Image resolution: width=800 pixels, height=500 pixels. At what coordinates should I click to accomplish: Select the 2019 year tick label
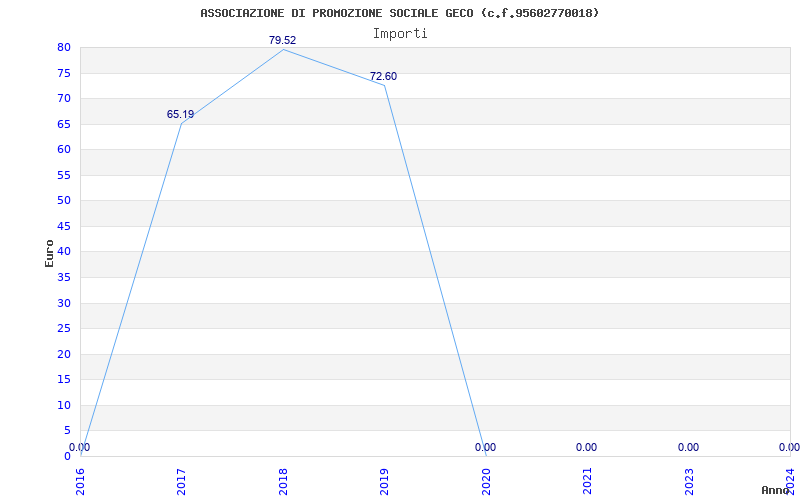tap(384, 481)
